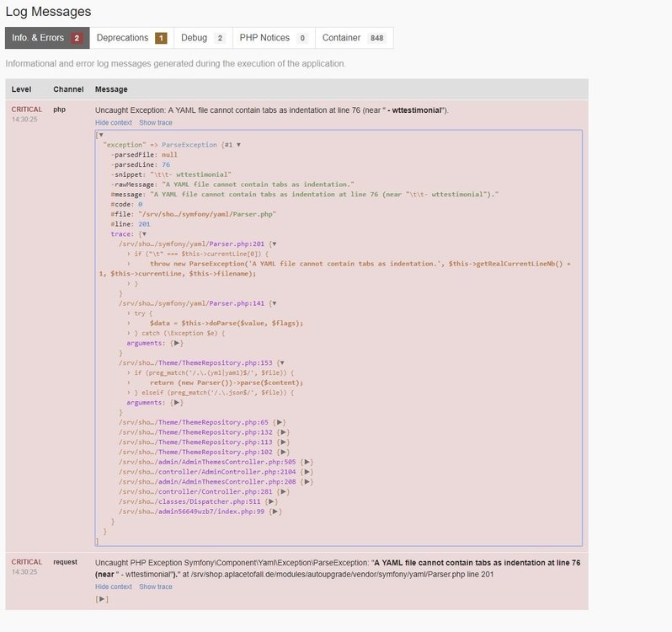Image resolution: width=672 pixels, height=632 pixels.
Task: Click the #line value 201
Action: (144, 224)
